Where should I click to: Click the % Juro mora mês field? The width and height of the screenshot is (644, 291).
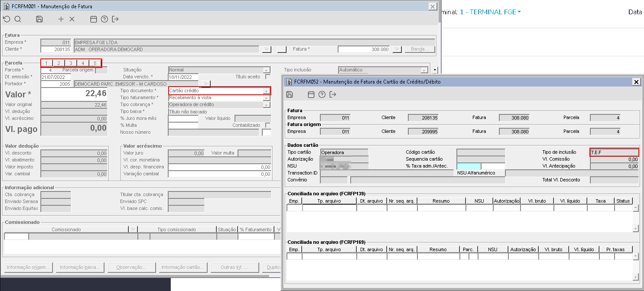pyautogui.click(x=183, y=118)
